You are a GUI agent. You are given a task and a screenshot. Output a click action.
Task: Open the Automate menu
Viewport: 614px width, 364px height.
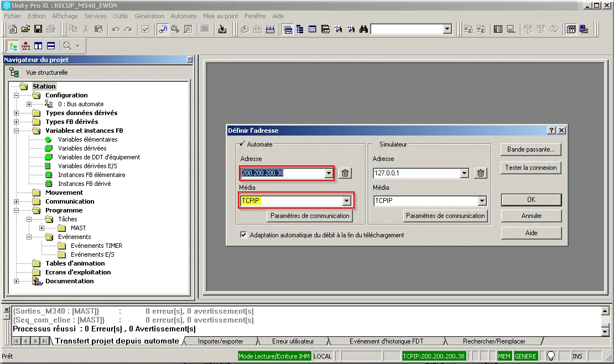coord(183,16)
